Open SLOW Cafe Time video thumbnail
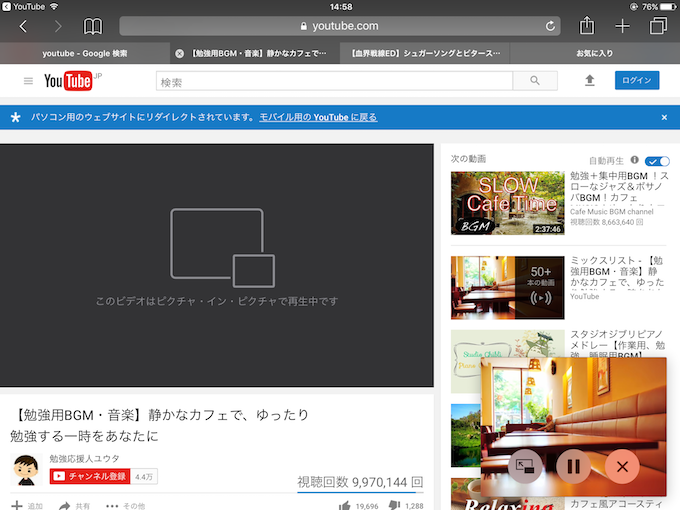680x510 pixels. [507, 203]
